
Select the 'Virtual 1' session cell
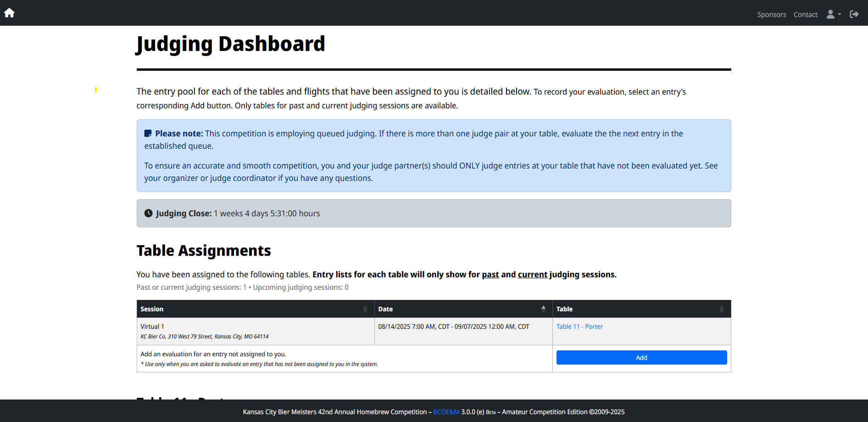(152, 326)
